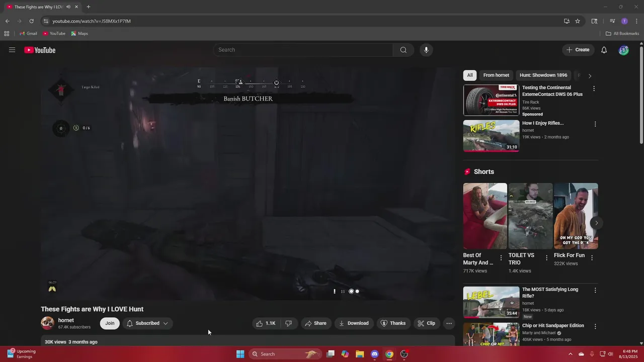Image resolution: width=644 pixels, height=362 pixels.
Task: Open the Subscribed notification dropdown
Action: [x=147, y=323]
